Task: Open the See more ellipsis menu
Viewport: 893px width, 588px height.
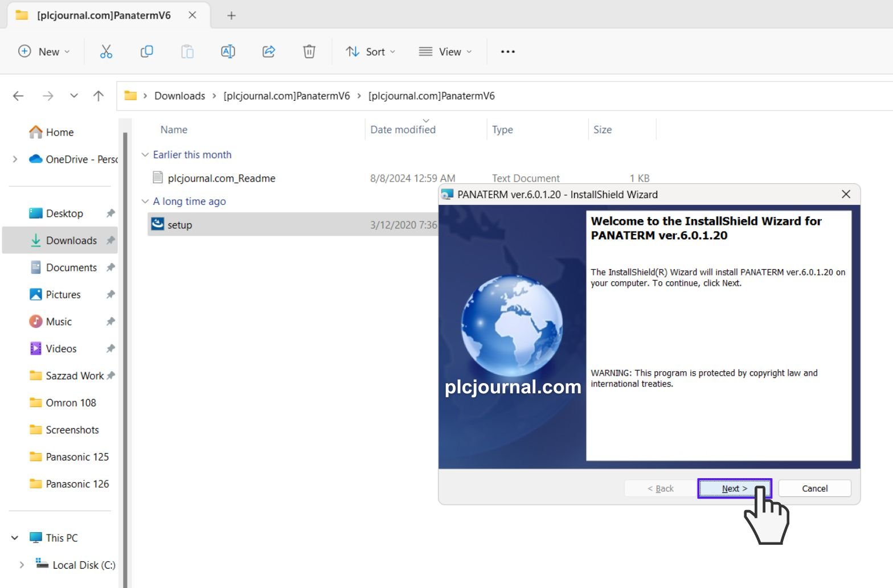Action: [507, 52]
